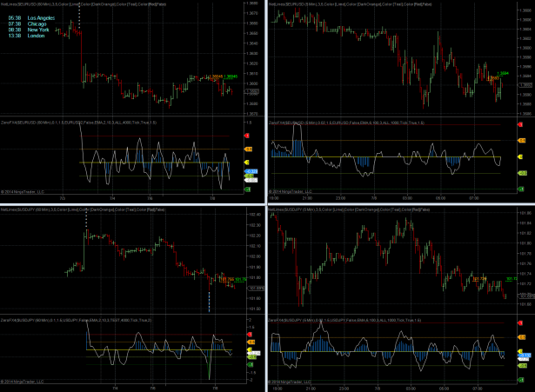Viewport: 535px width, 392px height.
Task: Select the blue -0.132 value marker in USDJPY 5 Min indicator
Action: 524,355
